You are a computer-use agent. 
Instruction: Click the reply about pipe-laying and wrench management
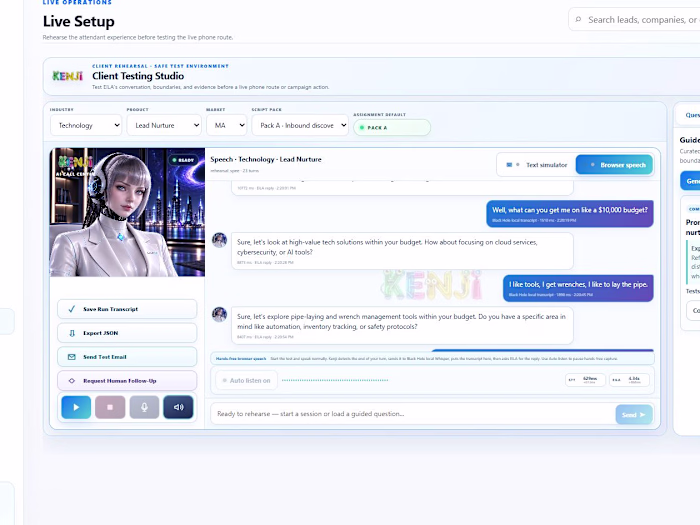pyautogui.click(x=402, y=325)
